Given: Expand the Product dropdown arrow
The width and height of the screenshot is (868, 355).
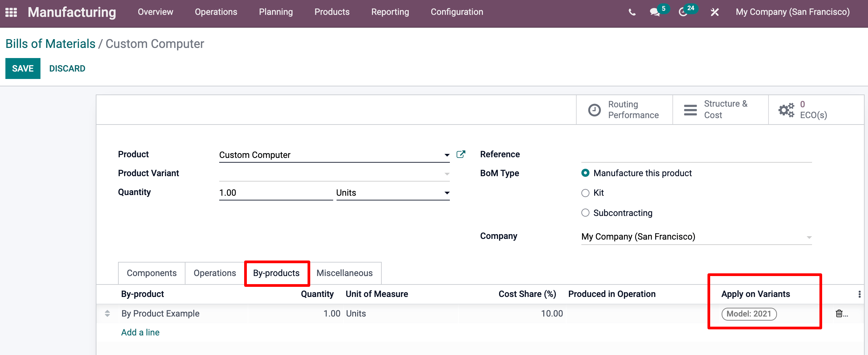Looking at the screenshot, I should [x=447, y=155].
